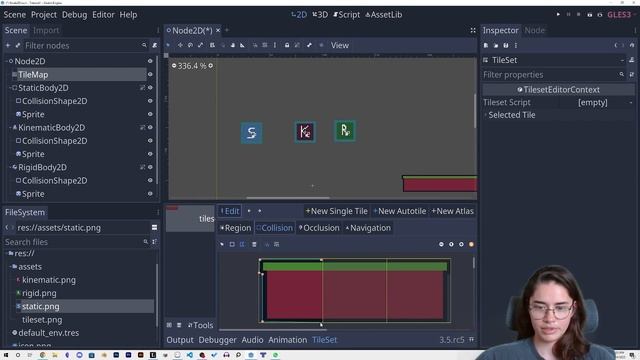The height and width of the screenshot is (360, 640).
Task: Switch to the Script workspace
Action: pos(347,15)
